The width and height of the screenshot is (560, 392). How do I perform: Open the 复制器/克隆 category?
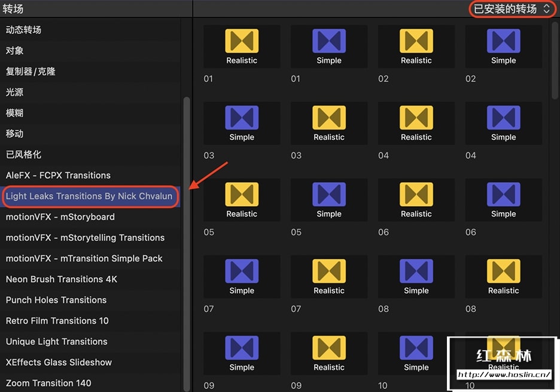[90, 71]
